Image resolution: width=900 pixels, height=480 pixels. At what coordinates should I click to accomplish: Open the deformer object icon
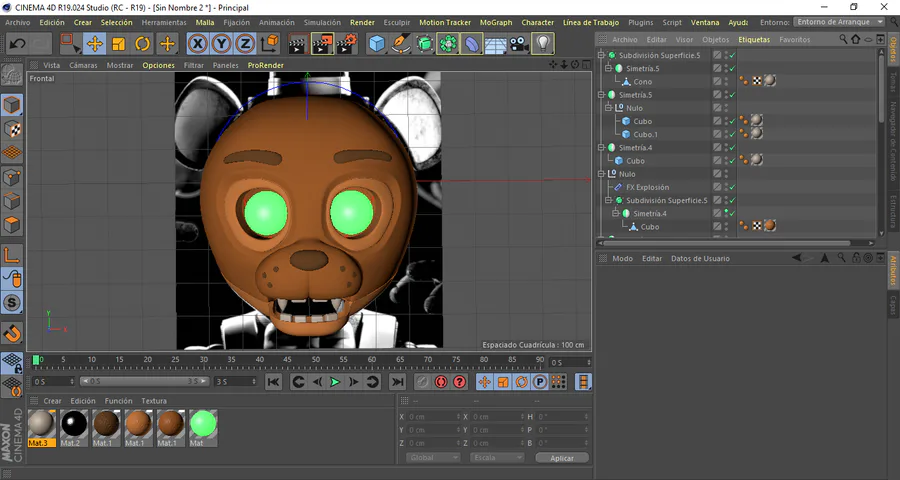tap(471, 44)
